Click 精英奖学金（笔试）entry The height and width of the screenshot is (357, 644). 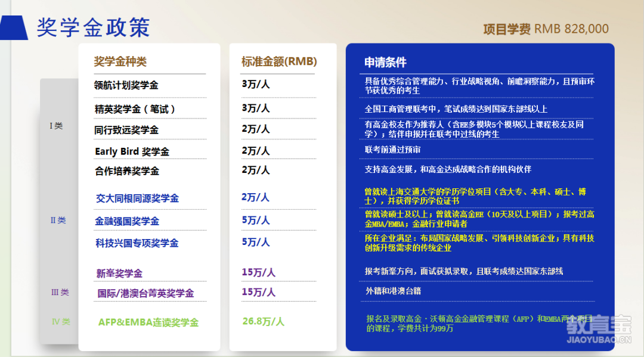pyautogui.click(x=135, y=109)
